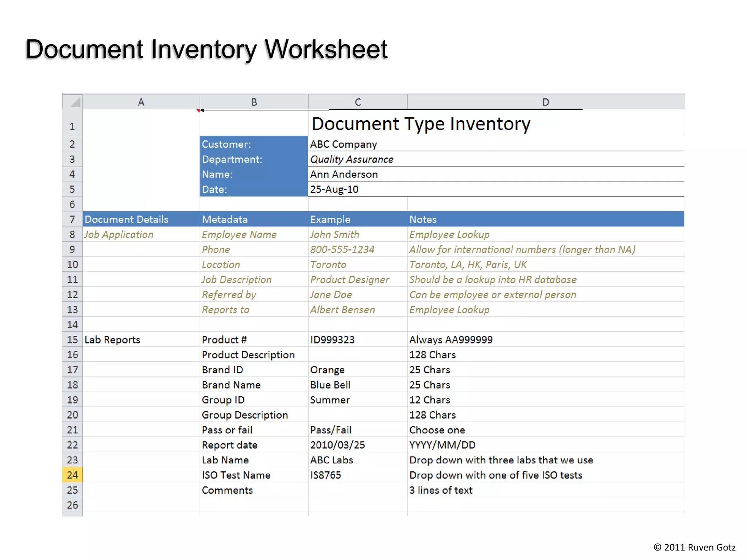This screenshot has width=747, height=560.
Task: Select column C header
Action: point(358,102)
